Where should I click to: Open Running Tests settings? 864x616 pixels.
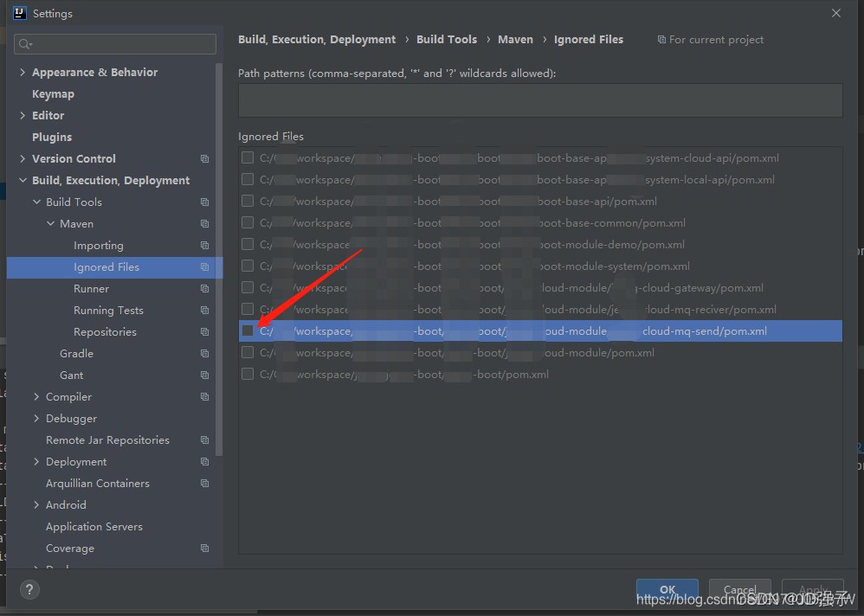[x=108, y=311]
